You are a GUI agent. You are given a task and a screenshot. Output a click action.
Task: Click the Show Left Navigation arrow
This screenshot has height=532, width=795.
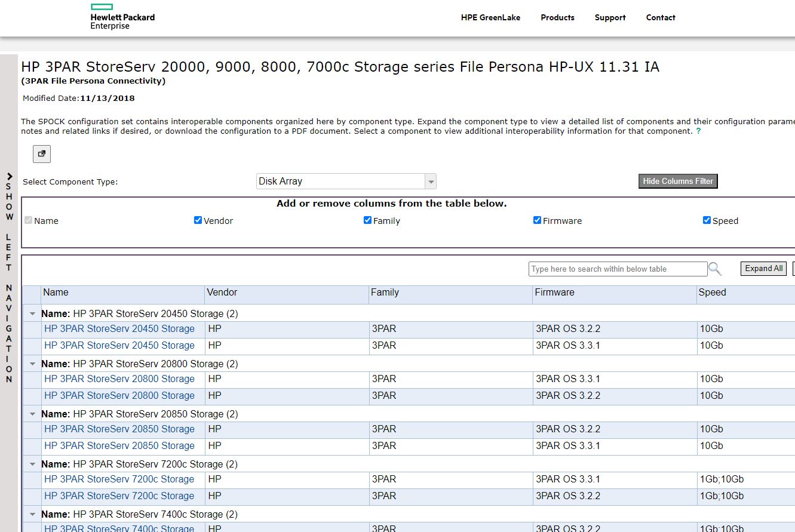point(10,176)
